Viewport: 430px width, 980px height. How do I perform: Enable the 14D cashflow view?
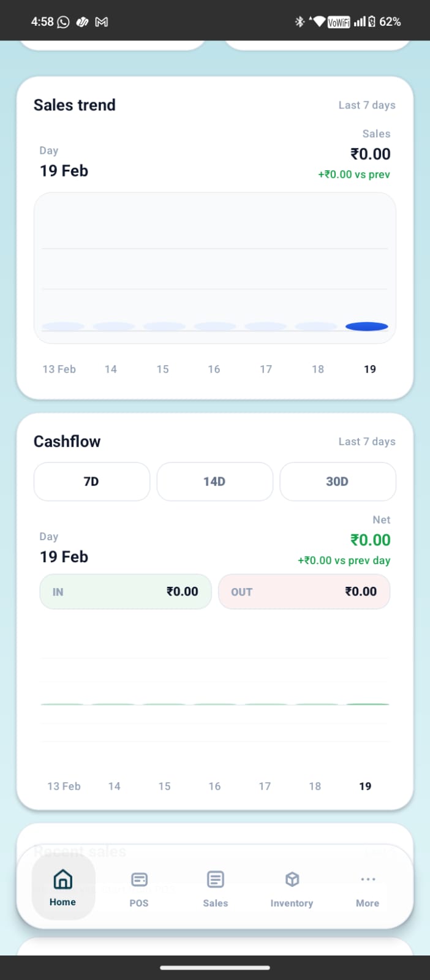click(x=214, y=481)
